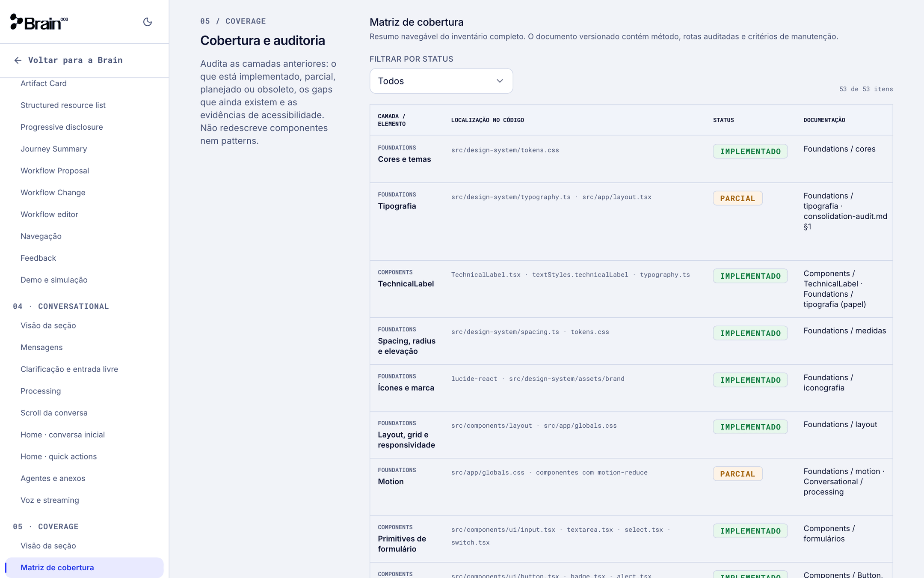Click the back arrow beside Voltar

(18, 60)
